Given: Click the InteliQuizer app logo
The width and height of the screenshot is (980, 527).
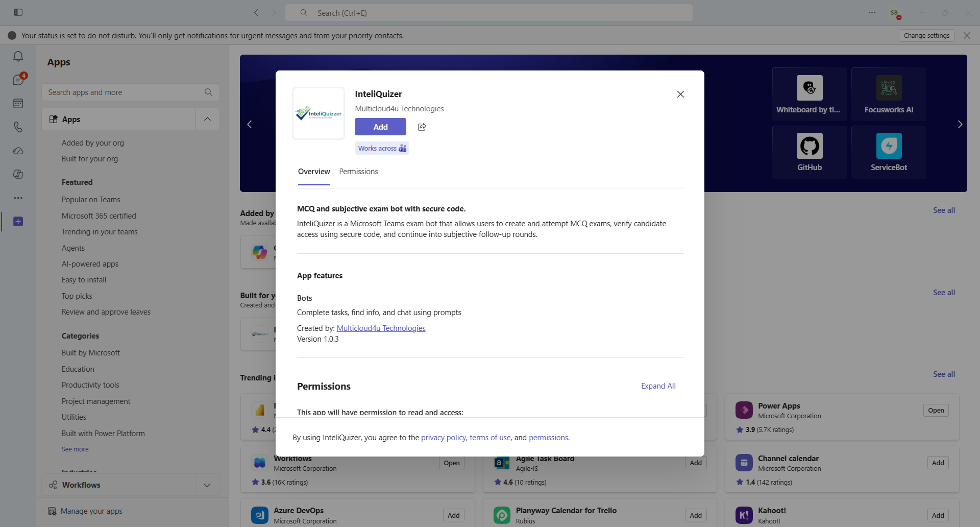Looking at the screenshot, I should [318, 113].
